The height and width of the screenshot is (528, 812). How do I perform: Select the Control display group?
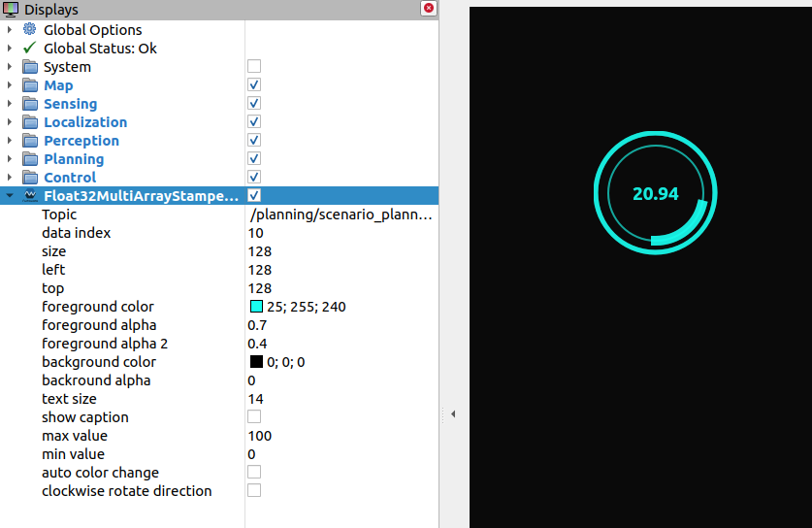pos(70,178)
